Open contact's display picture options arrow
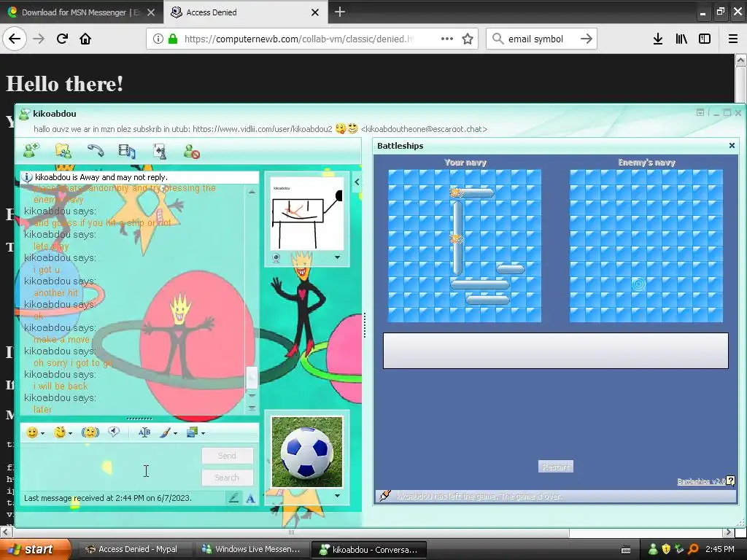 [337, 257]
